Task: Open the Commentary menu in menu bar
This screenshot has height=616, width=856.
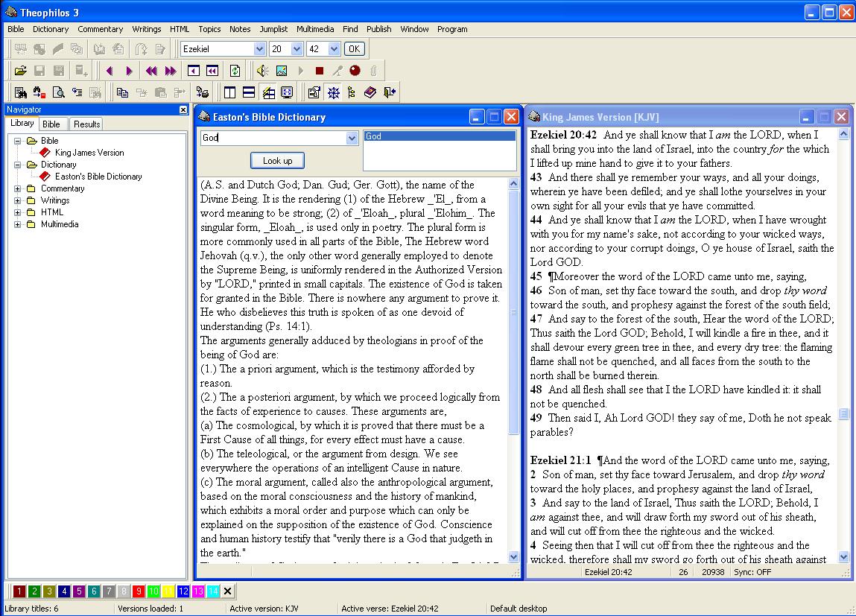Action: [100, 29]
